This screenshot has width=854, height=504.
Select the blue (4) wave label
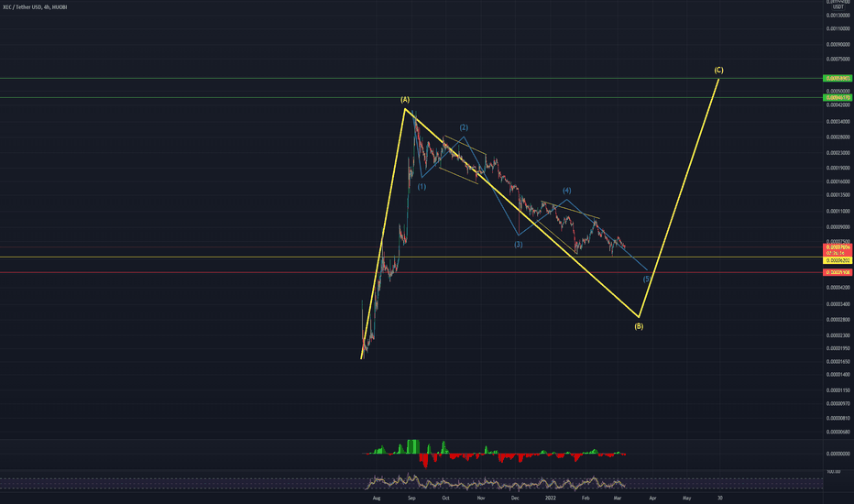pos(567,191)
